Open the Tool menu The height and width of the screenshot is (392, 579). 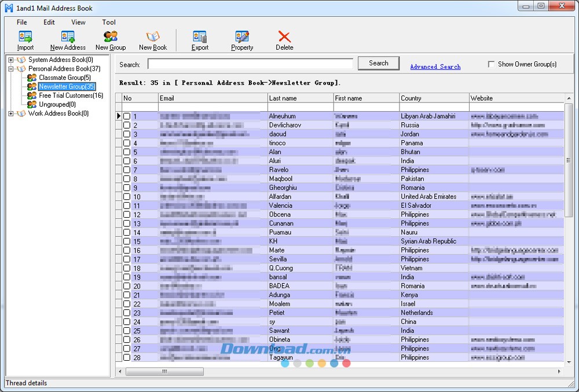pos(109,23)
